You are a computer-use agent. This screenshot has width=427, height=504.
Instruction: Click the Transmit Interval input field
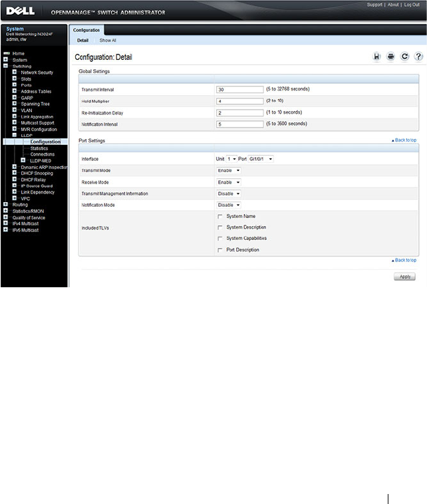tap(240, 90)
